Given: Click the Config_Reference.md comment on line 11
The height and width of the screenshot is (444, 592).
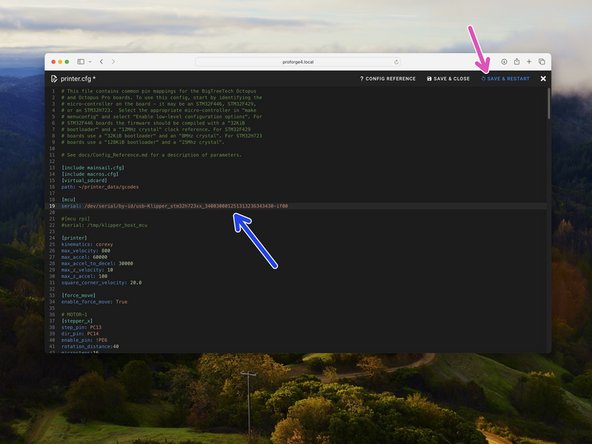Looking at the screenshot, I should tap(151, 155).
